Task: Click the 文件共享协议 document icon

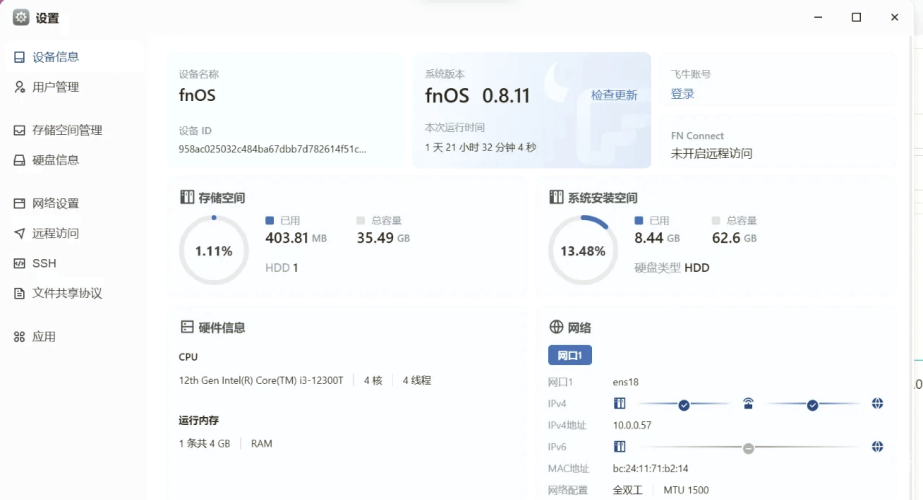Action: [x=19, y=293]
